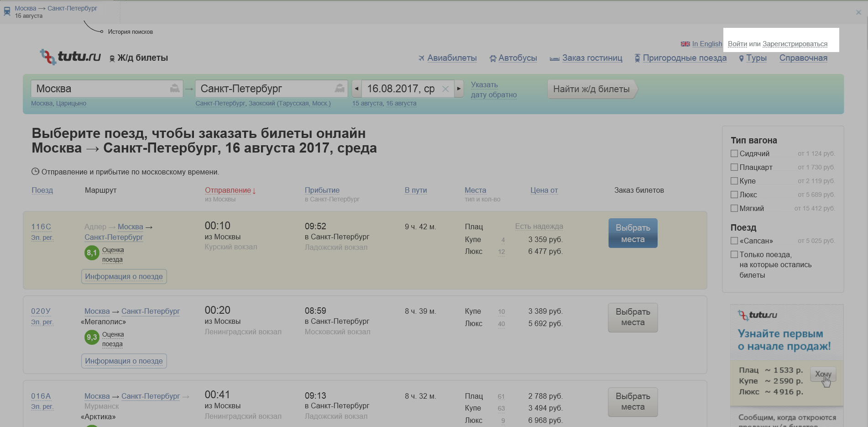
Task: Check the Плацкарт wagon type checkbox
Action: 734,168
